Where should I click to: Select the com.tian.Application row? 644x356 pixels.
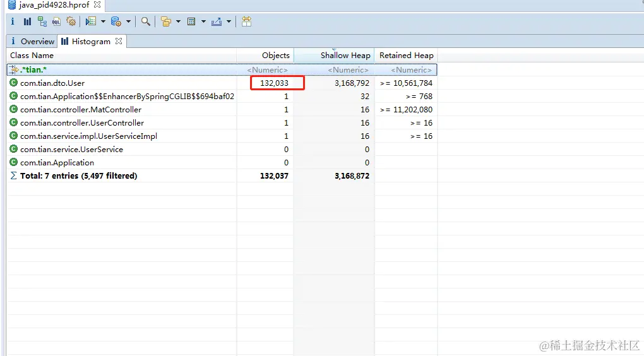click(222, 163)
